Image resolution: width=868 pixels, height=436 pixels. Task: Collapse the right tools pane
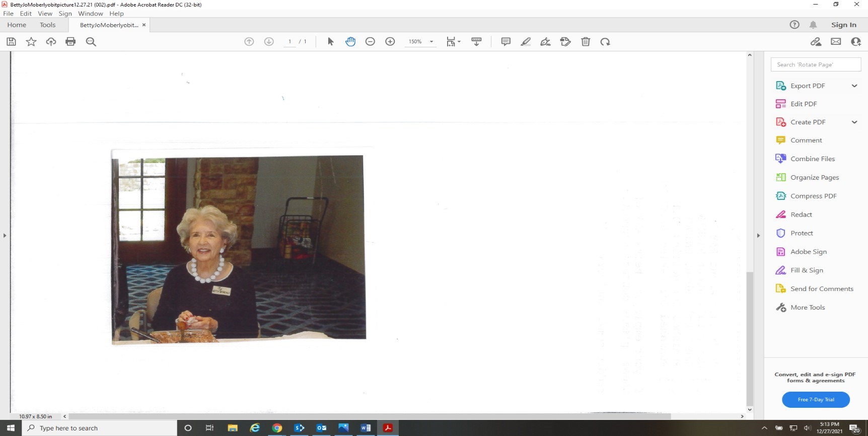coord(758,235)
